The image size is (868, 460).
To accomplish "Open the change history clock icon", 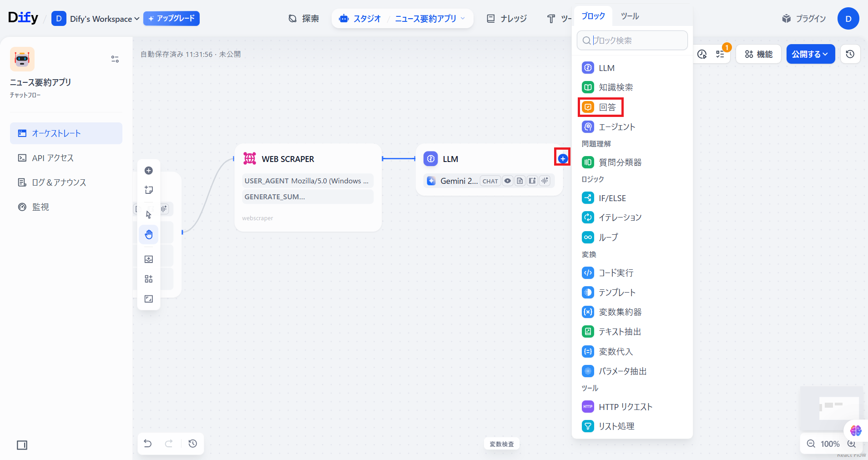I will 193,444.
